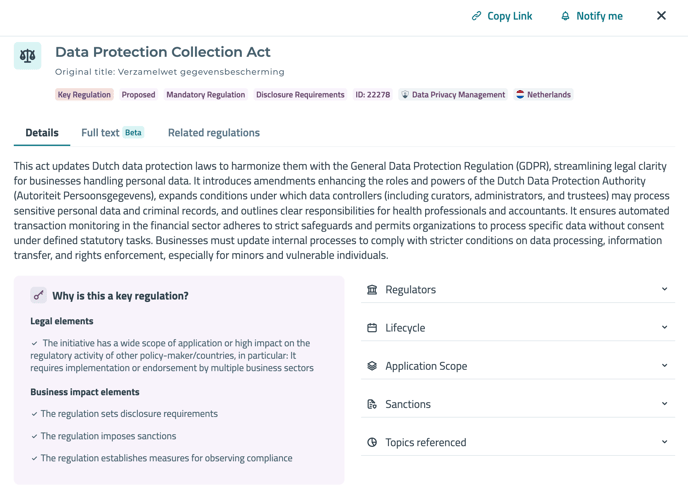Click the Regulators building icon
Screen dimensions: 688x494
click(x=372, y=290)
